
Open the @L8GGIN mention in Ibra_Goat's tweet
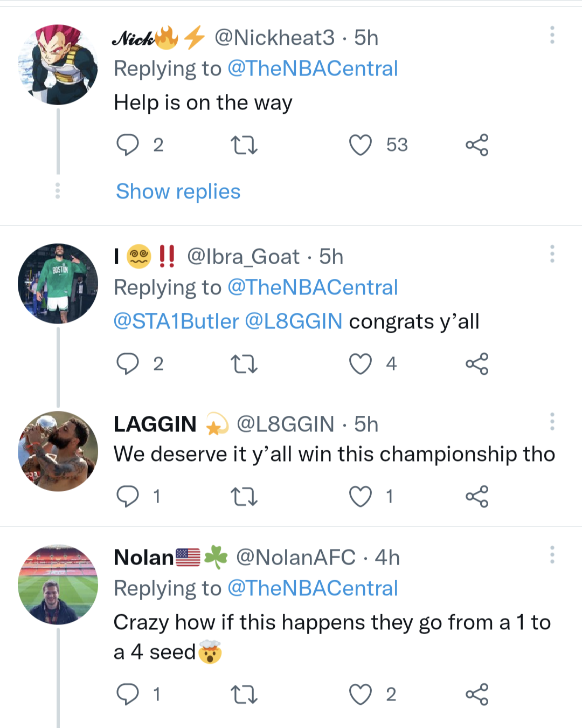294,321
